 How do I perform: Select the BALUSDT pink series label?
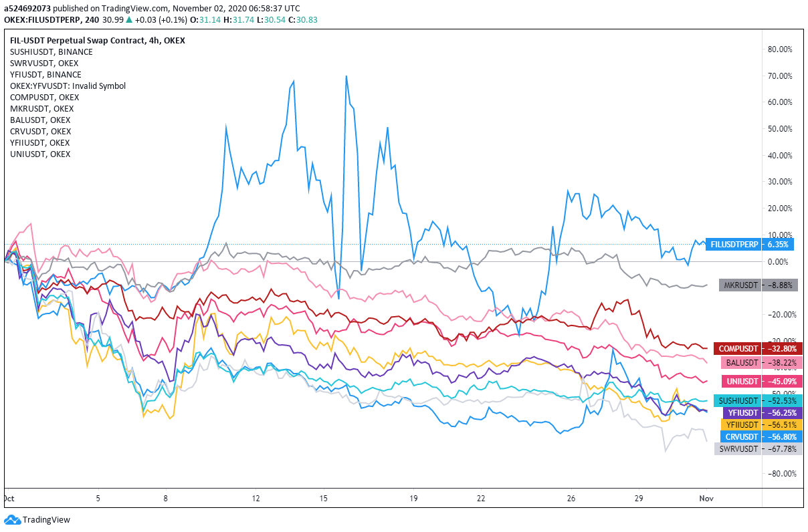(741, 362)
